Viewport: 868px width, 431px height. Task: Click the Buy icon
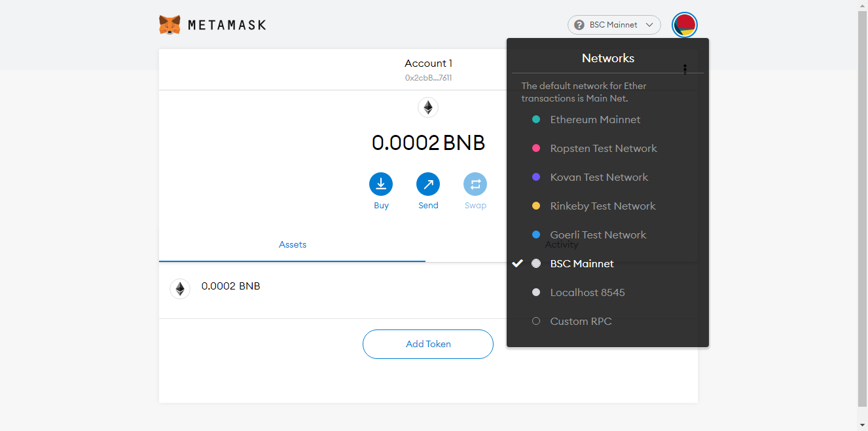[x=381, y=184]
